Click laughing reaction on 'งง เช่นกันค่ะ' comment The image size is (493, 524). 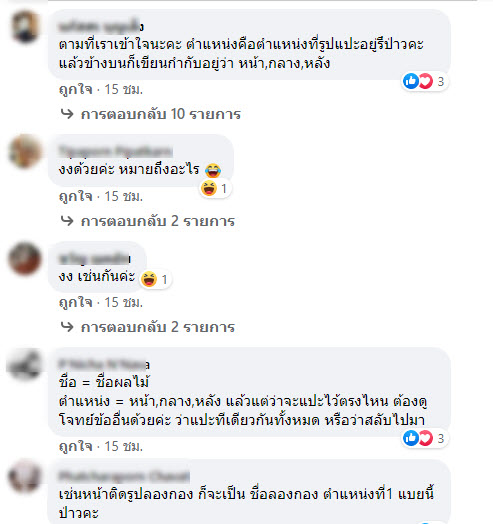tap(149, 279)
